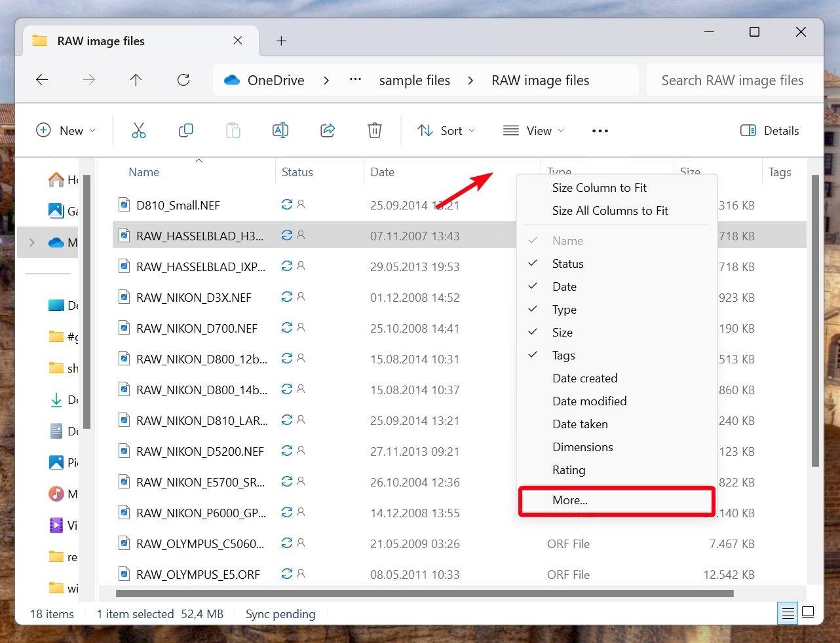Sort by Name column header
Screen dimensions: 840x643
tap(143, 172)
